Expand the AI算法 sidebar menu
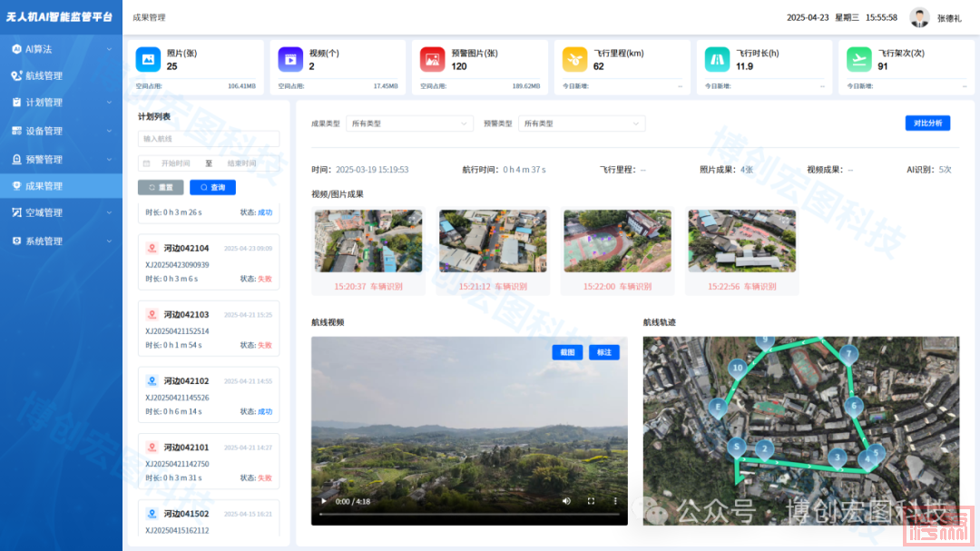 [x=61, y=49]
